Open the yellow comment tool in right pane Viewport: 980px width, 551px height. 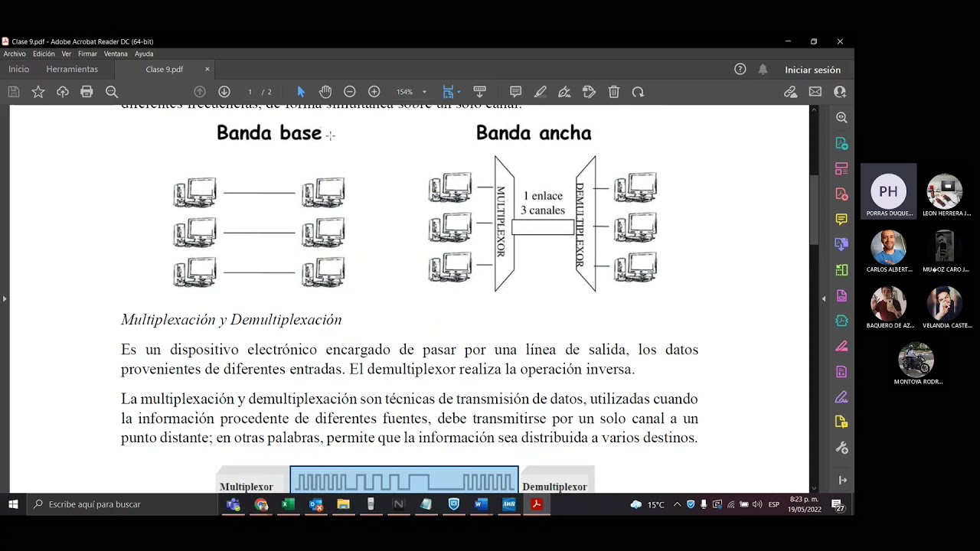pyautogui.click(x=841, y=220)
